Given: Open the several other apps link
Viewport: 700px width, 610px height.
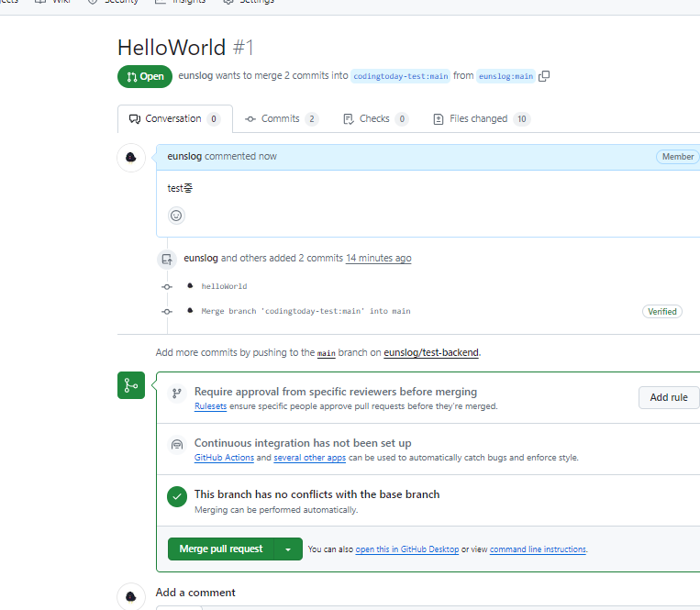Looking at the screenshot, I should (x=309, y=458).
